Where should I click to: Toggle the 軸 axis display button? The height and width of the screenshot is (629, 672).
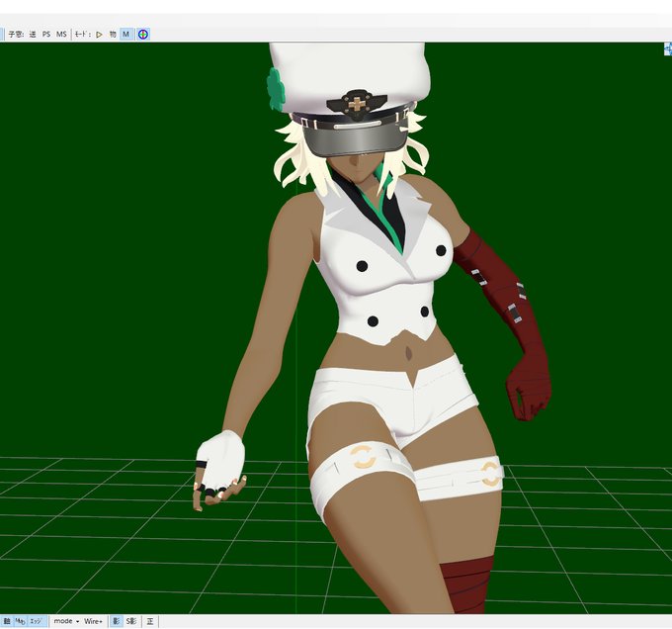[x=7, y=621]
